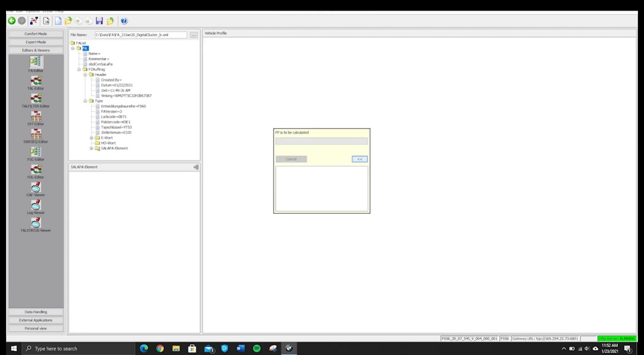Screen dimensions: 644x355
Task: Collapse the Type tree node
Action: tap(85, 101)
